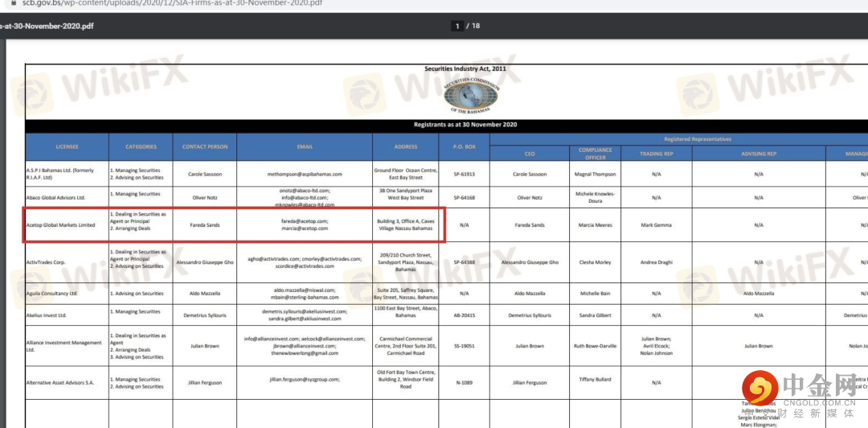Viewport: 868px width, 428px height.
Task: Click trading rep 'Mark Gemma'
Action: coord(657,225)
